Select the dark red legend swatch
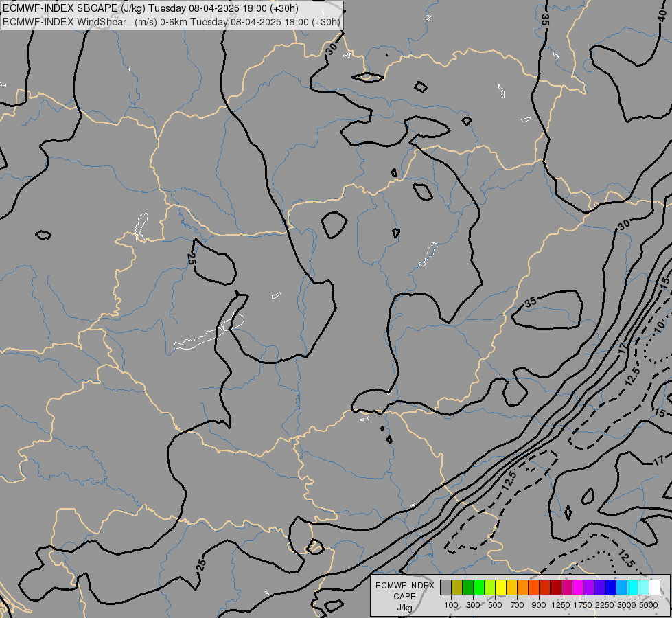This screenshot has width=672, height=618. tap(556, 588)
